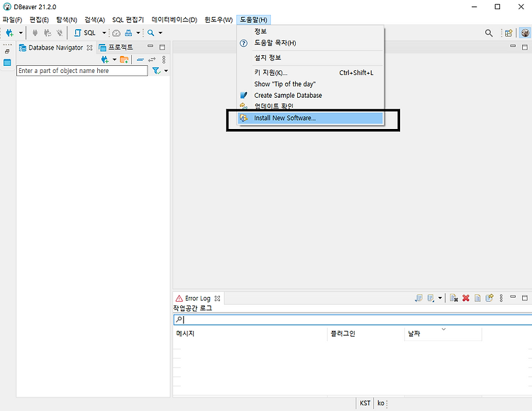532x411 pixels.
Task: Click the Connect plug icon in toolbar
Action: tap(35, 33)
